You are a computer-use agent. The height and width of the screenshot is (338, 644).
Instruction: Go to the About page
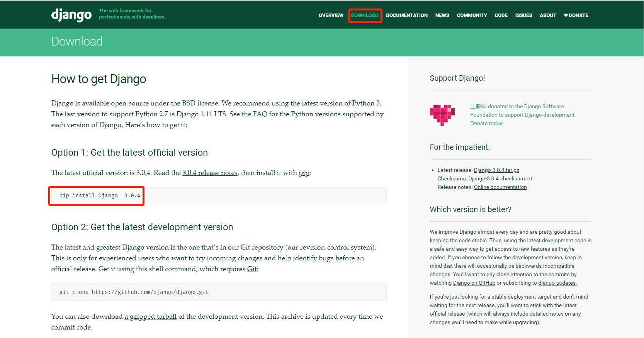click(548, 15)
